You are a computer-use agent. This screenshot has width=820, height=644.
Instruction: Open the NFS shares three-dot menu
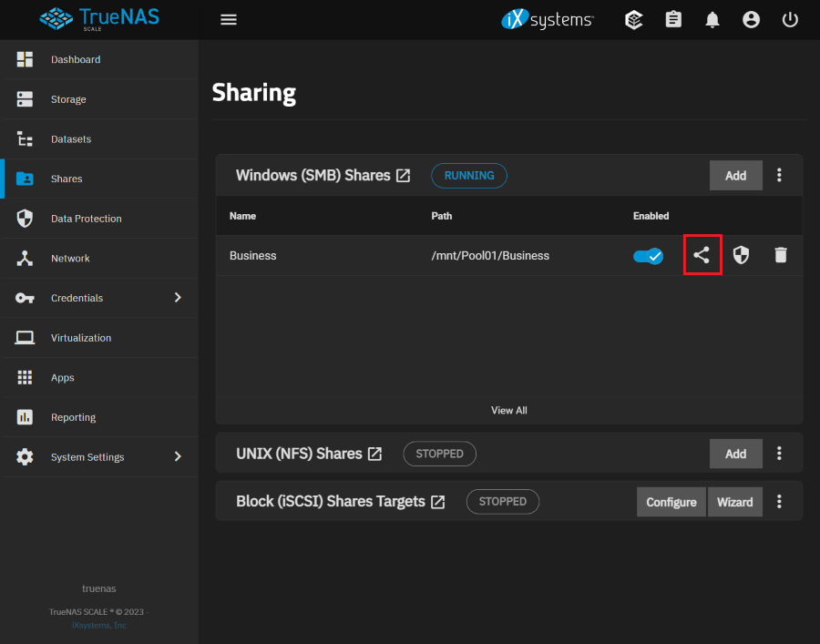click(x=779, y=453)
